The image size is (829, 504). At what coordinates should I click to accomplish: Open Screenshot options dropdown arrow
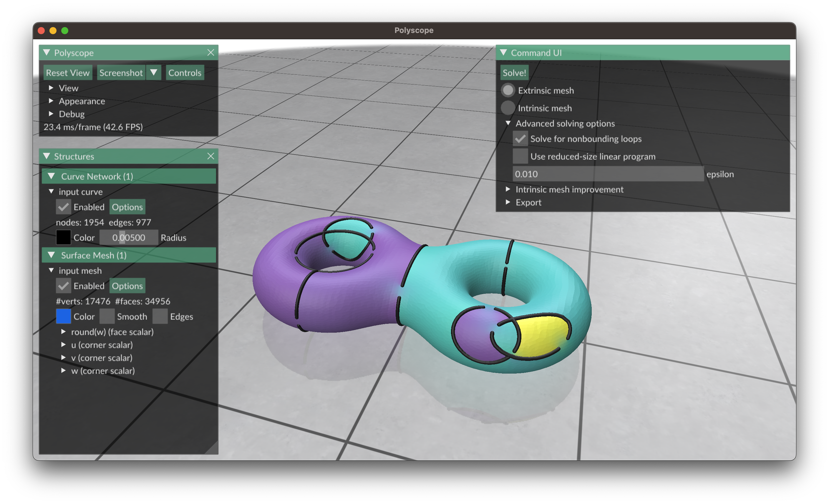[154, 73]
